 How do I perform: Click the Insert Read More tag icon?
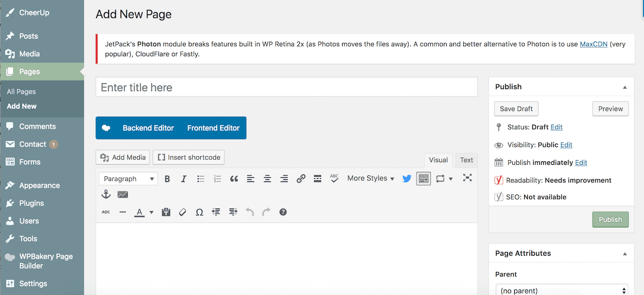pyautogui.click(x=317, y=178)
